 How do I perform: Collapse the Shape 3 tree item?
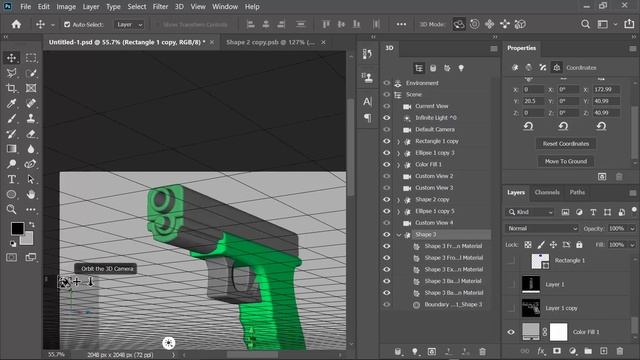click(398, 235)
